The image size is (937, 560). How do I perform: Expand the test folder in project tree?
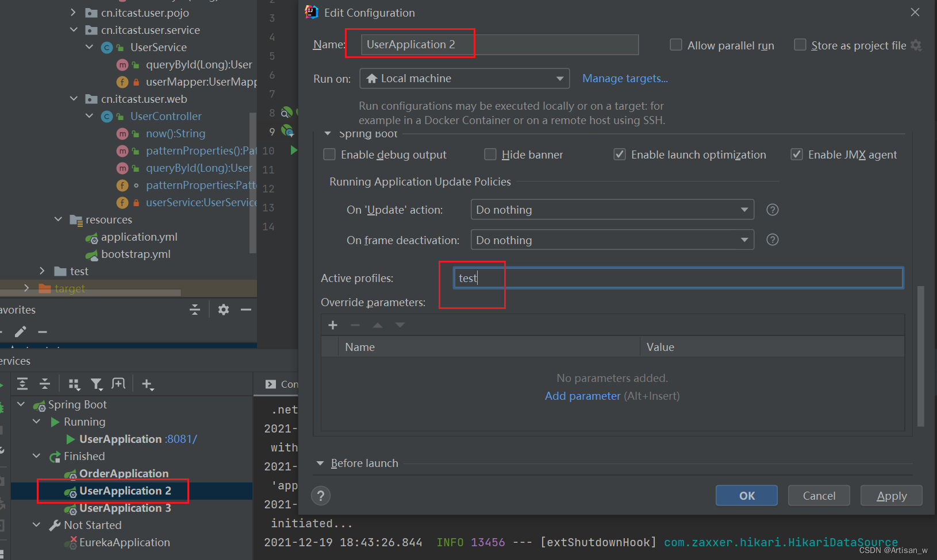(x=42, y=271)
